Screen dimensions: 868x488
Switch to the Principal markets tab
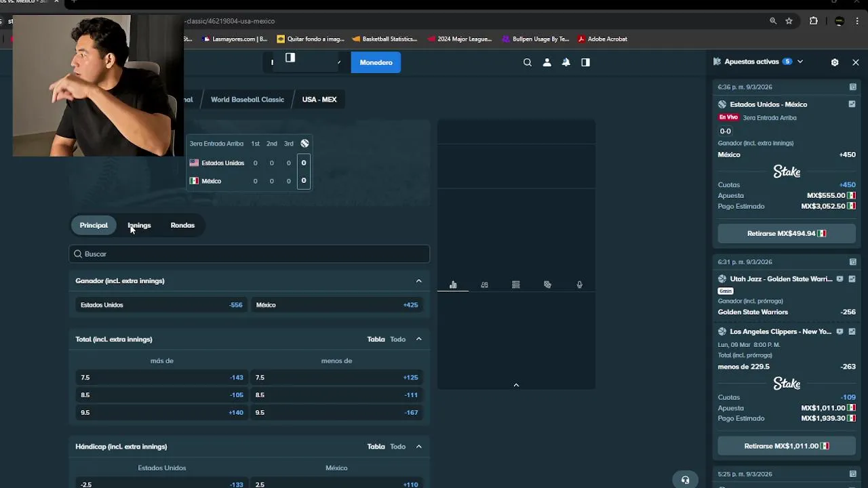coord(94,225)
